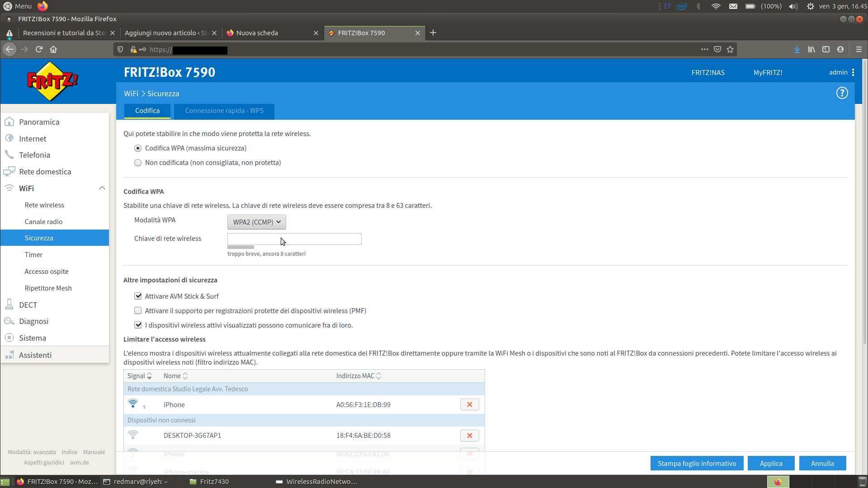868x488 pixels.
Task: Collapse the WiFi sidebar section
Action: pyautogui.click(x=102, y=188)
